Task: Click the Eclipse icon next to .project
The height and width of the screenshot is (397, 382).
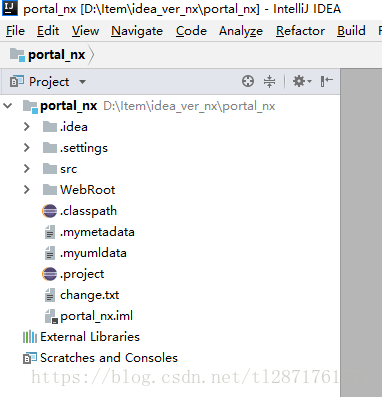Action: tap(50, 274)
